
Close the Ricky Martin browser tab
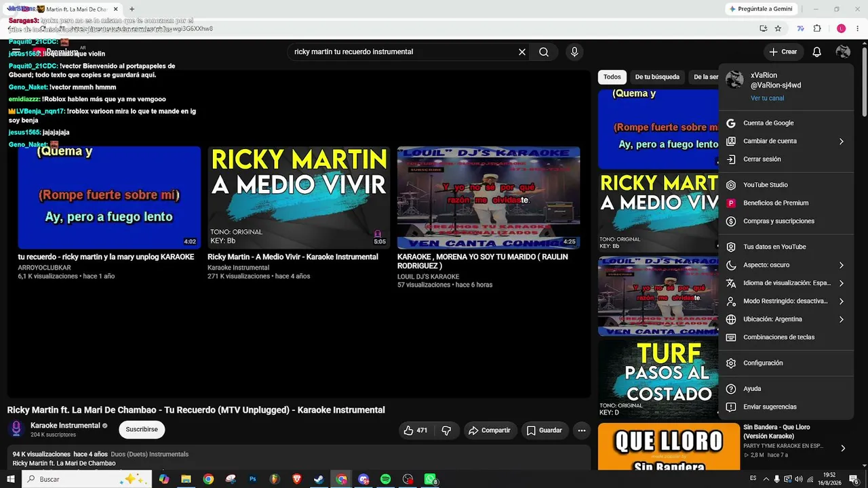116,9
